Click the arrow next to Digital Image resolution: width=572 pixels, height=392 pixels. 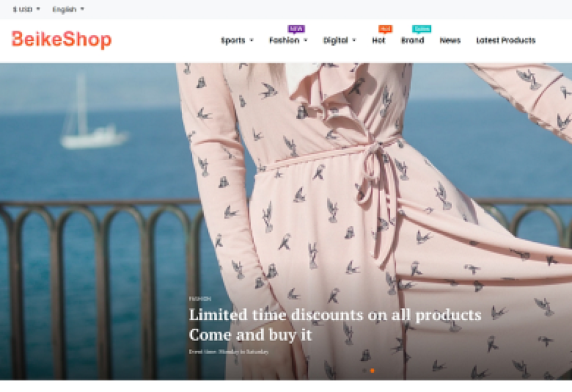354,40
